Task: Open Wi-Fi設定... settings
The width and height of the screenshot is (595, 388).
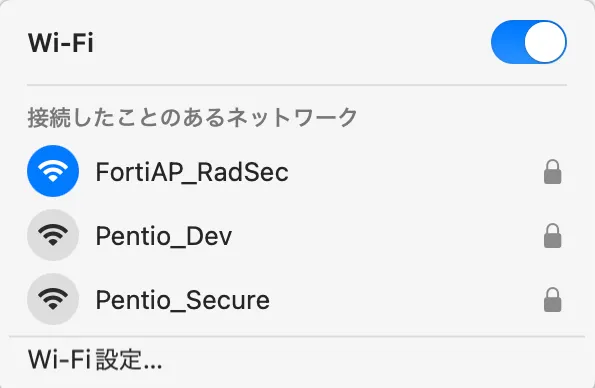Action: coord(95,360)
